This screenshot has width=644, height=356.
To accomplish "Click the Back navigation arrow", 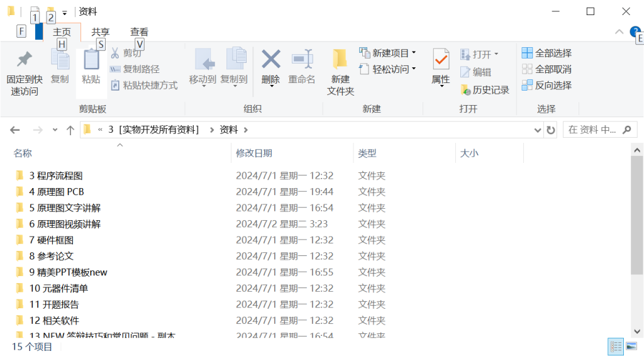I will [x=15, y=130].
